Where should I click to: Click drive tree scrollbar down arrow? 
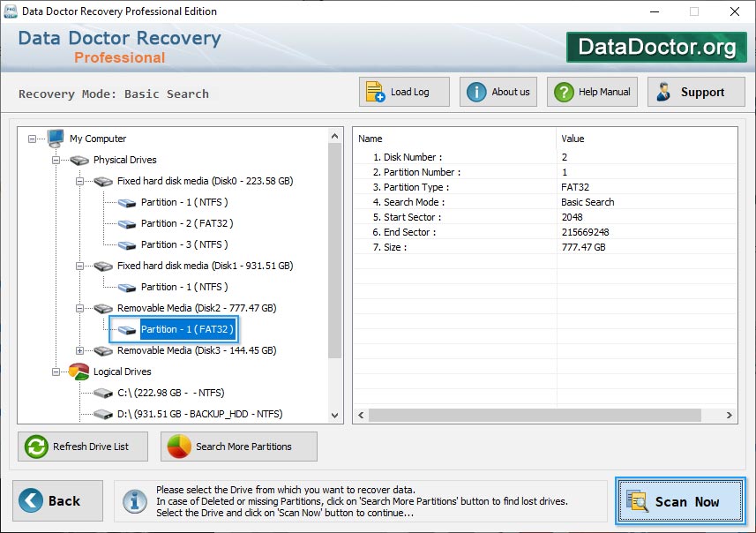point(335,416)
